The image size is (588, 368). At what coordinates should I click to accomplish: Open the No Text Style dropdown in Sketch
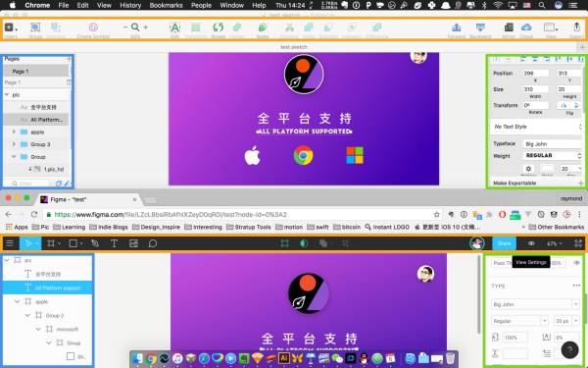pos(537,127)
